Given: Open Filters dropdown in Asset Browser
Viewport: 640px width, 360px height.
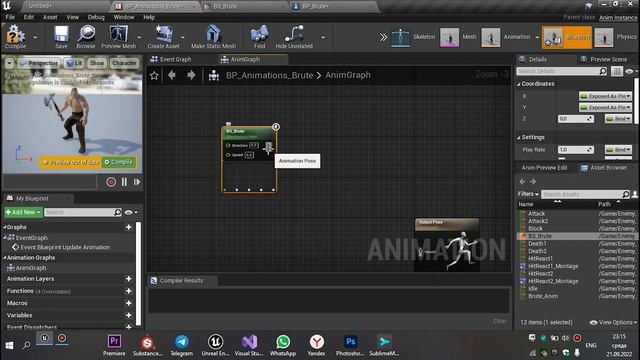Looking at the screenshot, I should [528, 194].
